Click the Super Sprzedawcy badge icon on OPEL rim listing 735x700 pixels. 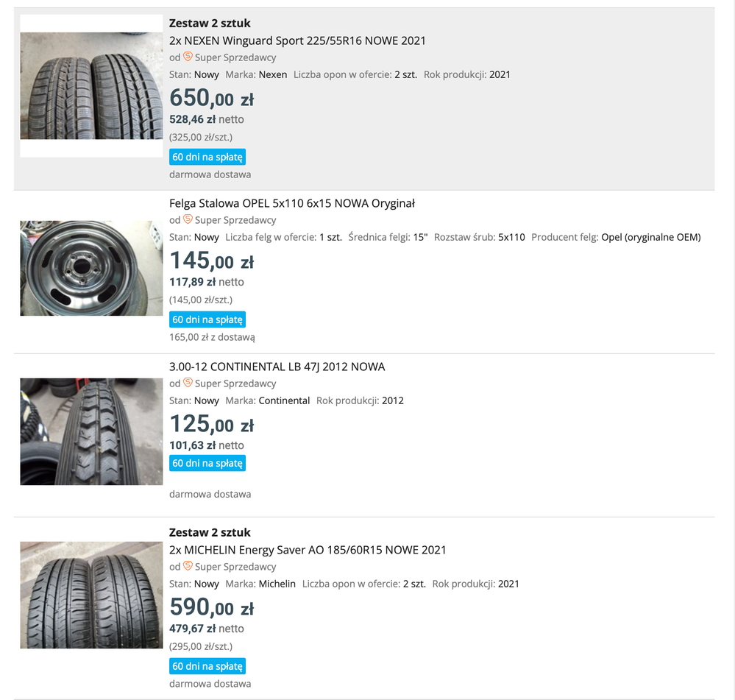[188, 219]
